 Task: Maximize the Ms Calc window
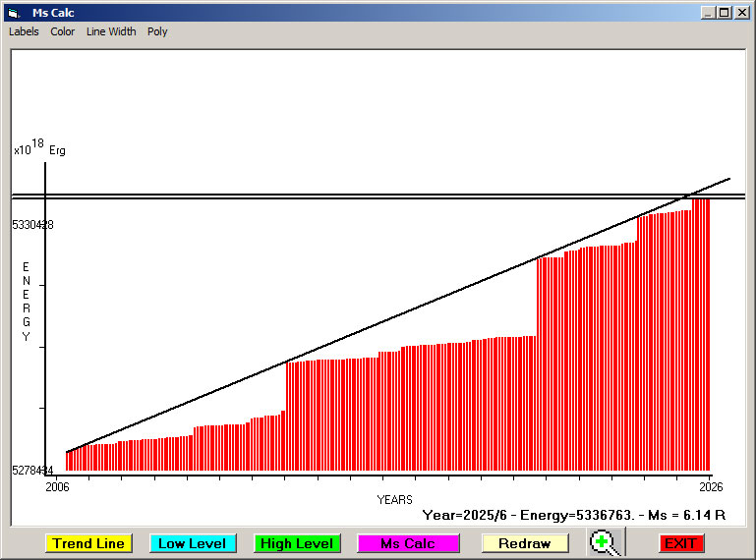724,13
